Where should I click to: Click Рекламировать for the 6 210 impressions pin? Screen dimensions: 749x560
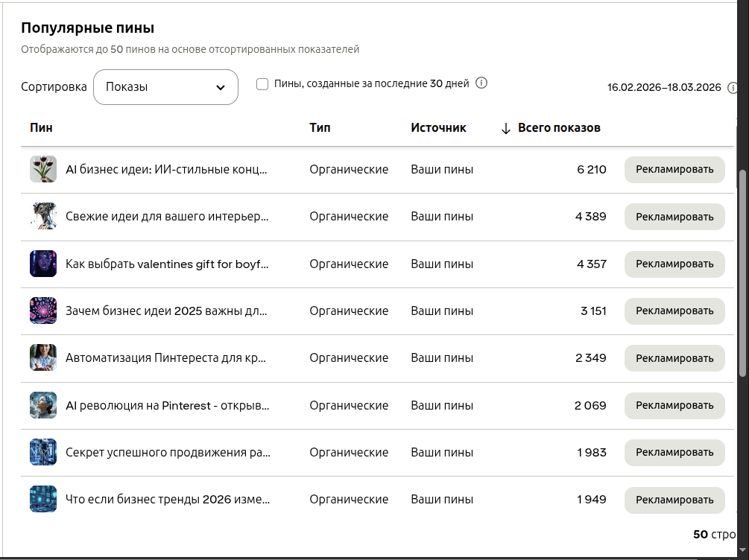point(674,170)
